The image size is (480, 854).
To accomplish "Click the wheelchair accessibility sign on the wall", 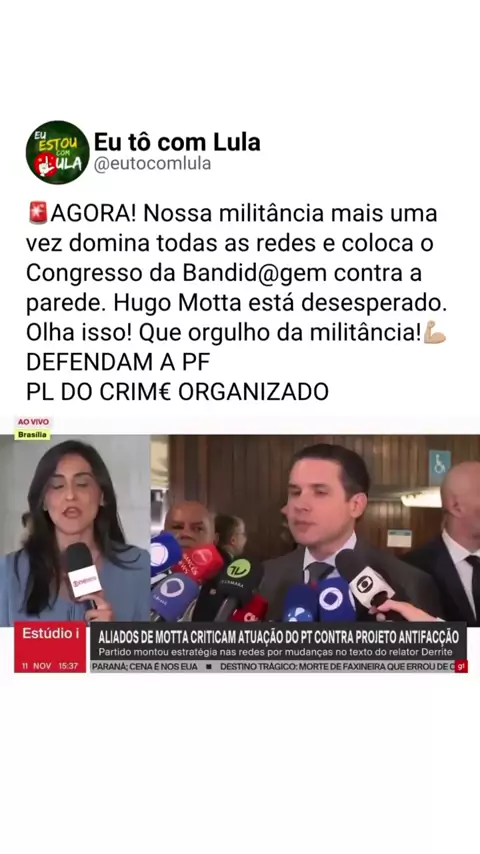I will pos(439,467).
